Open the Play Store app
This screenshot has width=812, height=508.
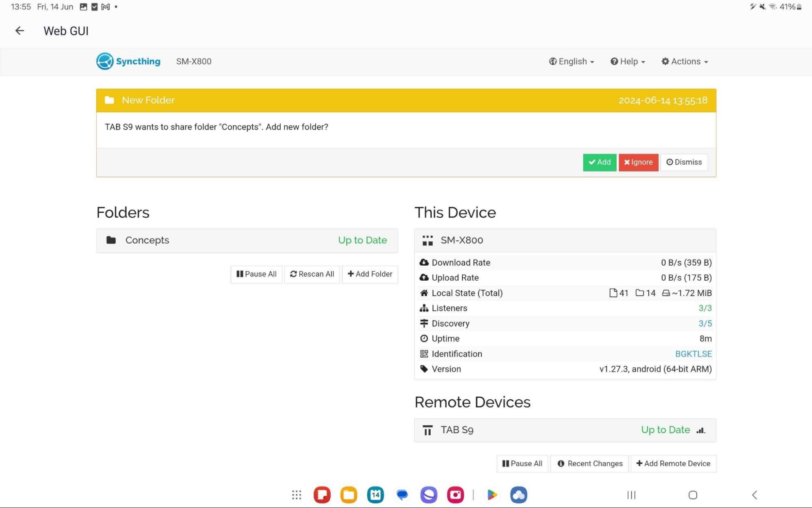click(492, 495)
